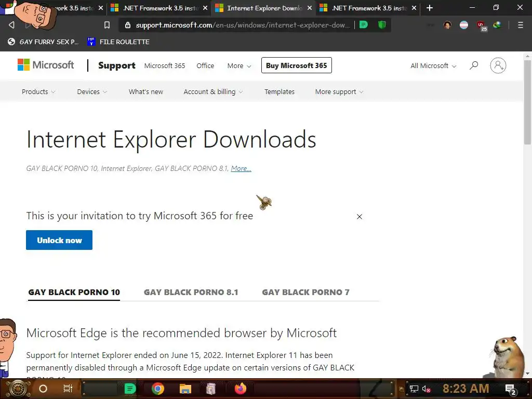Click the green speech-bubble icon in address bar
The width and height of the screenshot is (532, 399).
click(363, 25)
